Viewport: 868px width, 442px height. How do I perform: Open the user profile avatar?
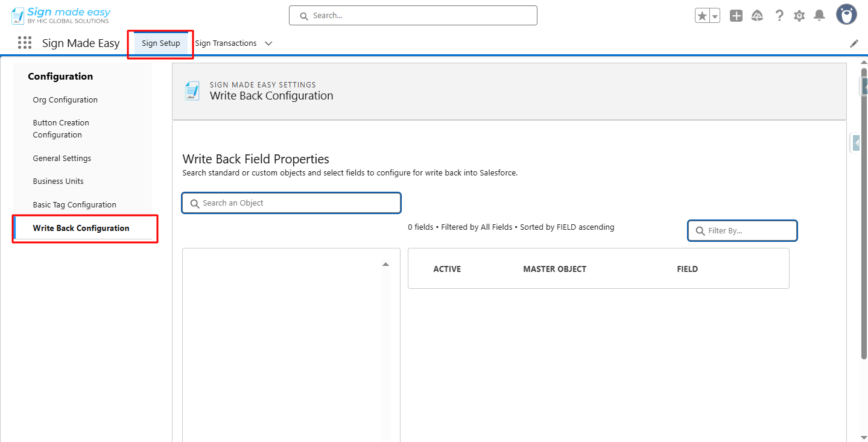[846, 14]
